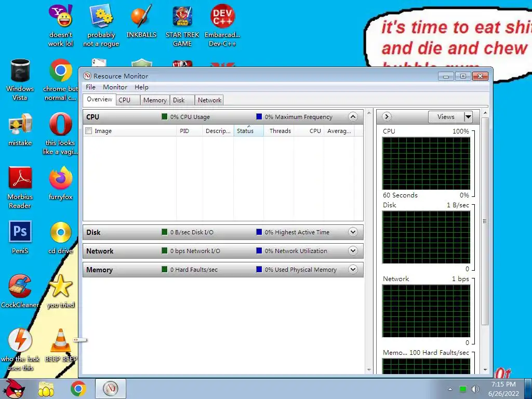Show hidden tray icons arrow
The image size is (532, 399).
click(x=450, y=389)
